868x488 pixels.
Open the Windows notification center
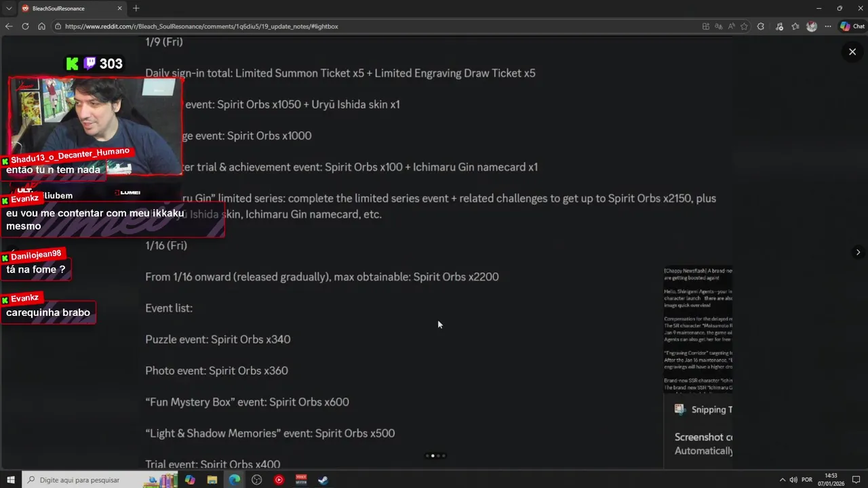(856, 480)
